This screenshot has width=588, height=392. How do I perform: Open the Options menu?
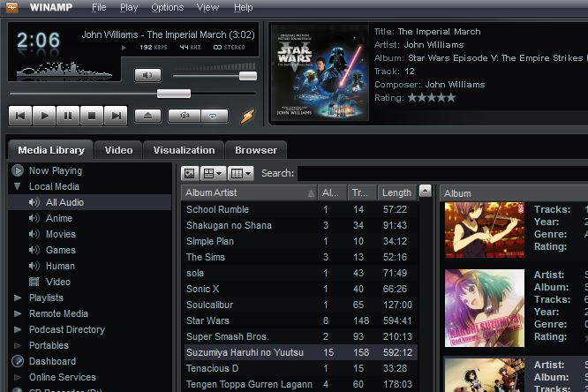point(167,7)
